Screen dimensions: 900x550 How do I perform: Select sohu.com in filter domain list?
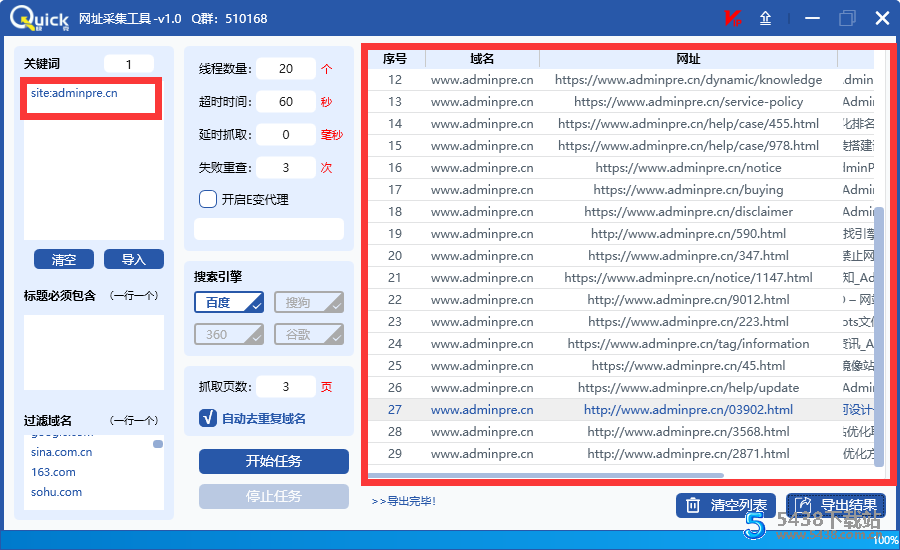(56, 492)
